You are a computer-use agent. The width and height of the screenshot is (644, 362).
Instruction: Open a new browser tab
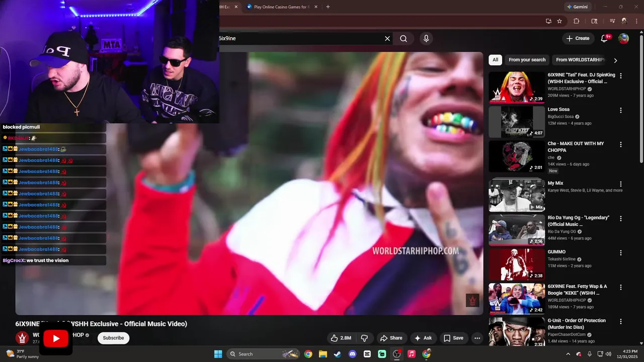pyautogui.click(x=328, y=7)
